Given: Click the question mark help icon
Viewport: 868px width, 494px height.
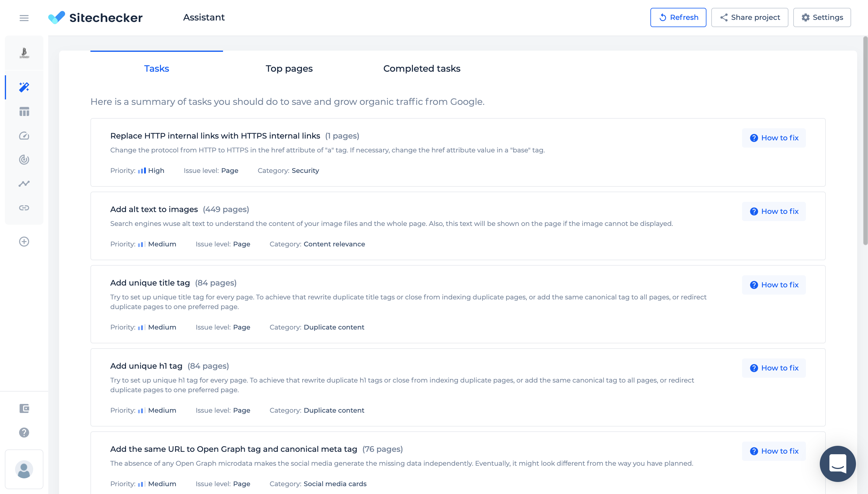Looking at the screenshot, I should (24, 432).
